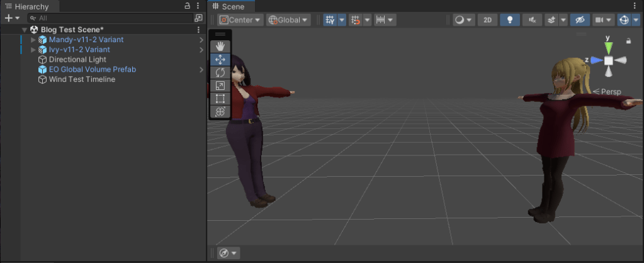The height and width of the screenshot is (263, 644).
Task: Toggle grid visibility in Scene view
Action: pos(330,20)
